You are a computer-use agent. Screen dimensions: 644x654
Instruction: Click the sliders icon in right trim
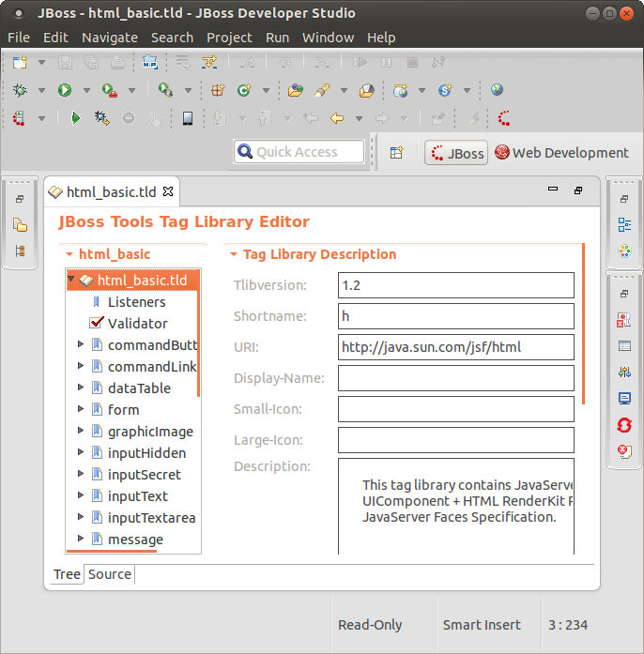[624, 373]
